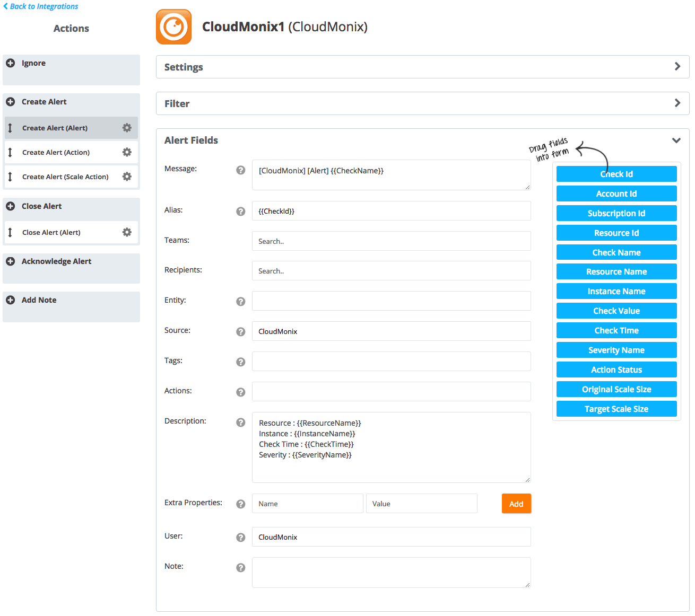Viewport: 695px width, 616px height.
Task: Select Create Alert (Alert) action item
Action: 71,128
